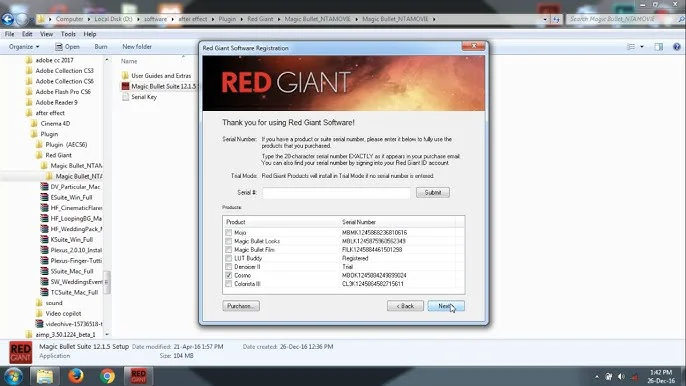Create a New folder from toolbar
The width and height of the screenshot is (686, 386).
pos(137,47)
